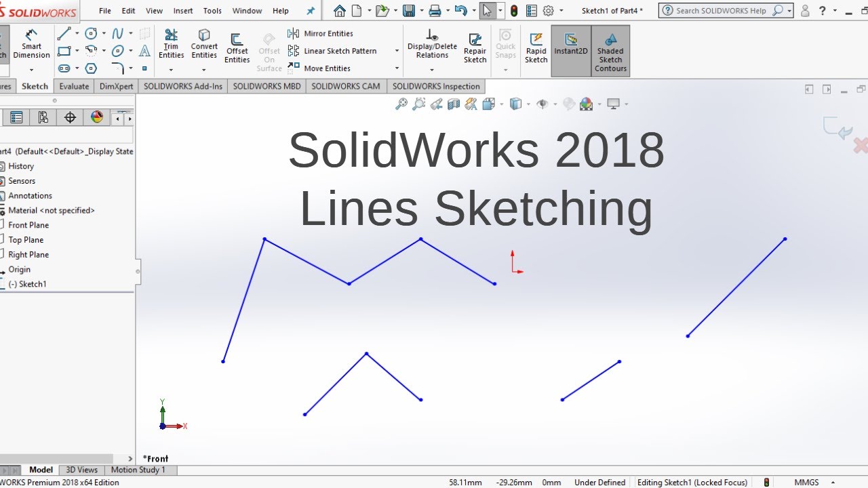Click the Previous View icon
The image size is (868, 488).
[x=437, y=104]
